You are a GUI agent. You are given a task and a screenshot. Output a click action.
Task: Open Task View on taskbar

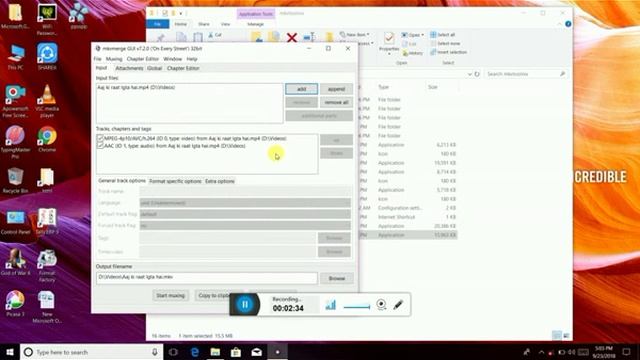point(173,352)
